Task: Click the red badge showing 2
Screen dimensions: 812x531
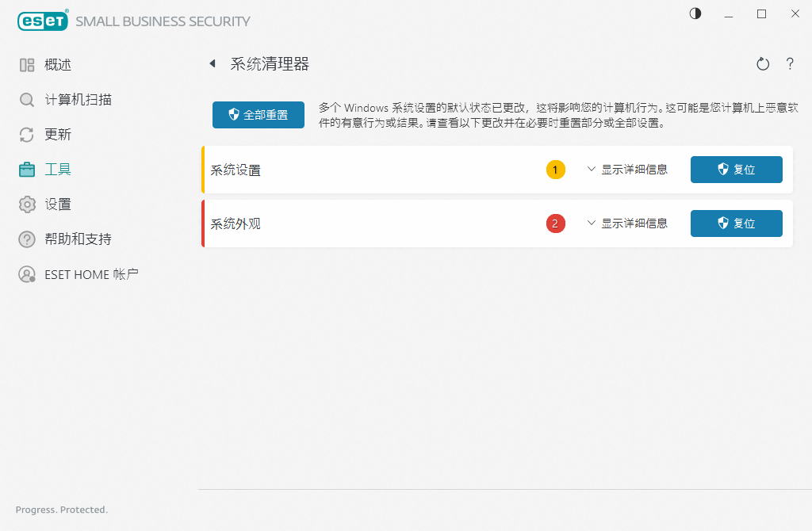Action: pos(555,223)
